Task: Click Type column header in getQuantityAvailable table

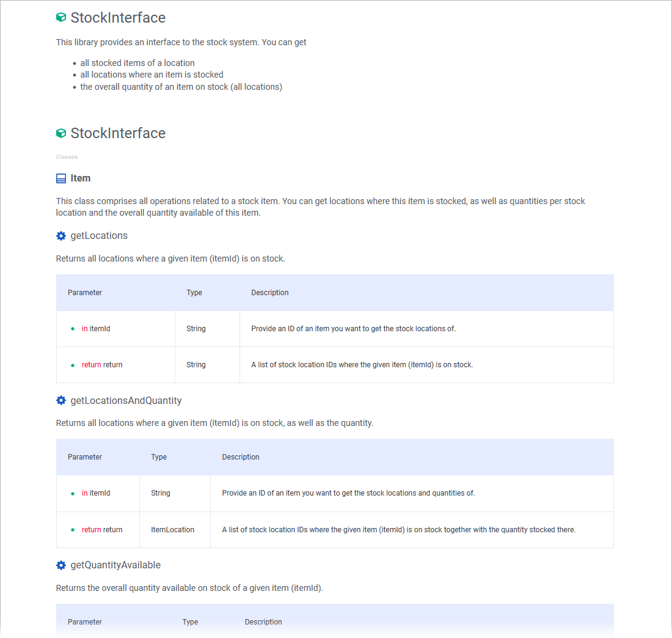Action: (190, 622)
